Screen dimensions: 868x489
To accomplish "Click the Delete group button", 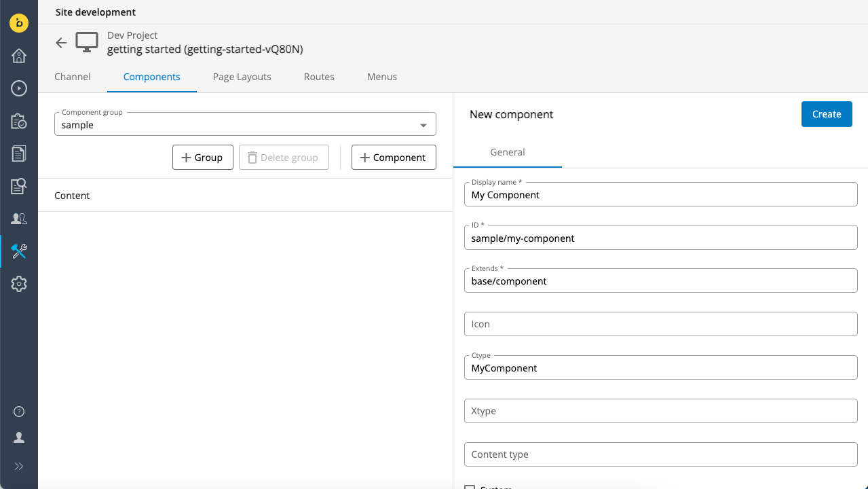I will click(x=284, y=158).
